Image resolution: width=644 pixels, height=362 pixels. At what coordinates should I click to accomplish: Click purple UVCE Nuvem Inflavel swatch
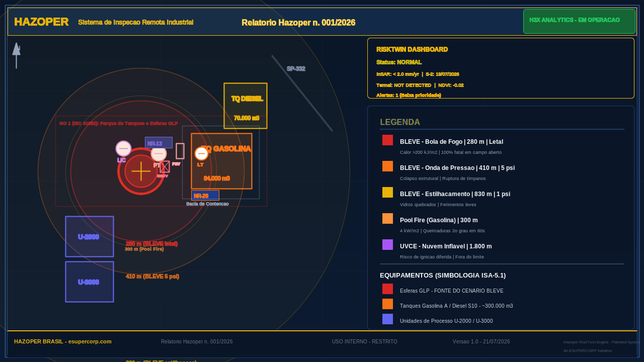387,244
